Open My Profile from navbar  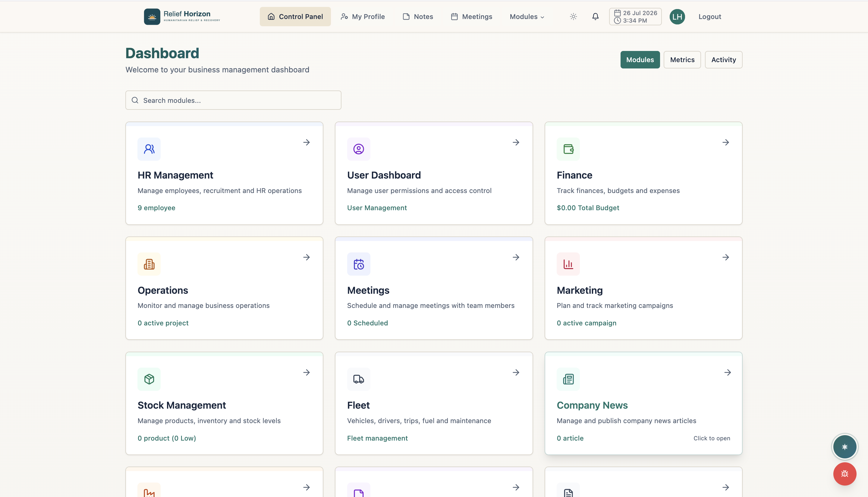click(363, 16)
